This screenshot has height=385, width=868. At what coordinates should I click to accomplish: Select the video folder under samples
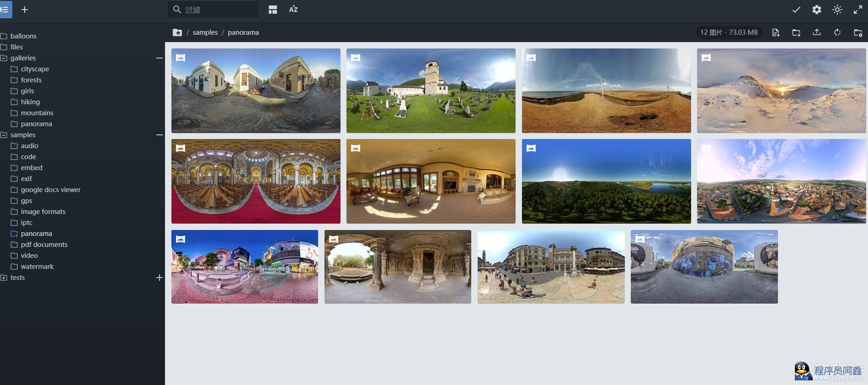tap(29, 256)
